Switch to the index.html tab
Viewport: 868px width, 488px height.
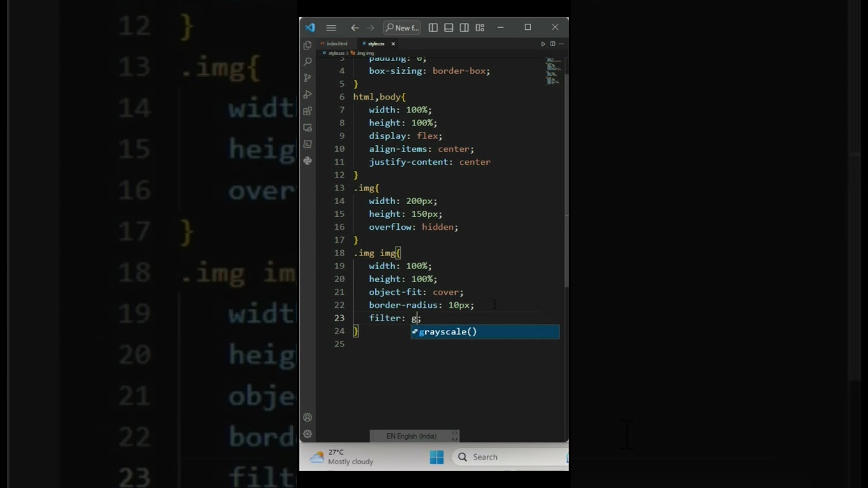(x=337, y=43)
